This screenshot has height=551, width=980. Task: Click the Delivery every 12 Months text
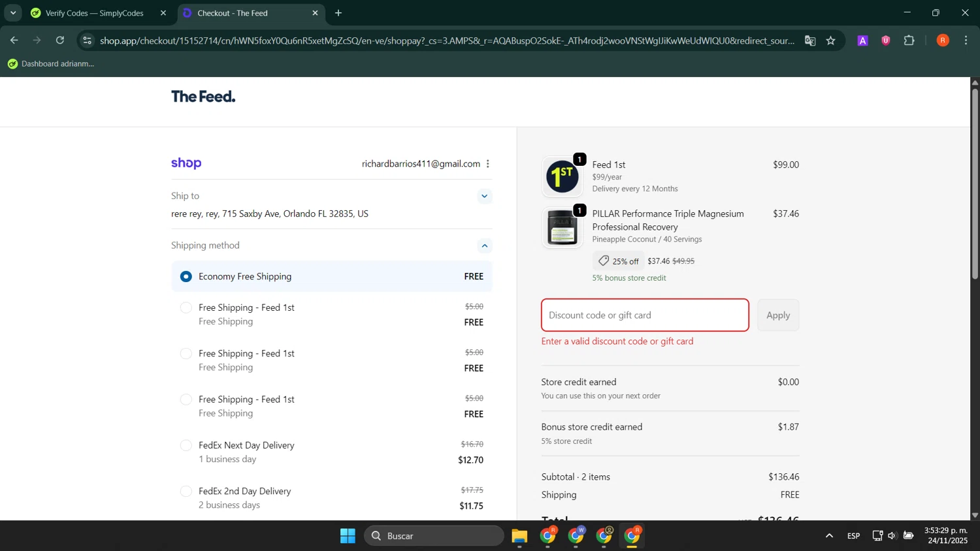[x=635, y=189]
